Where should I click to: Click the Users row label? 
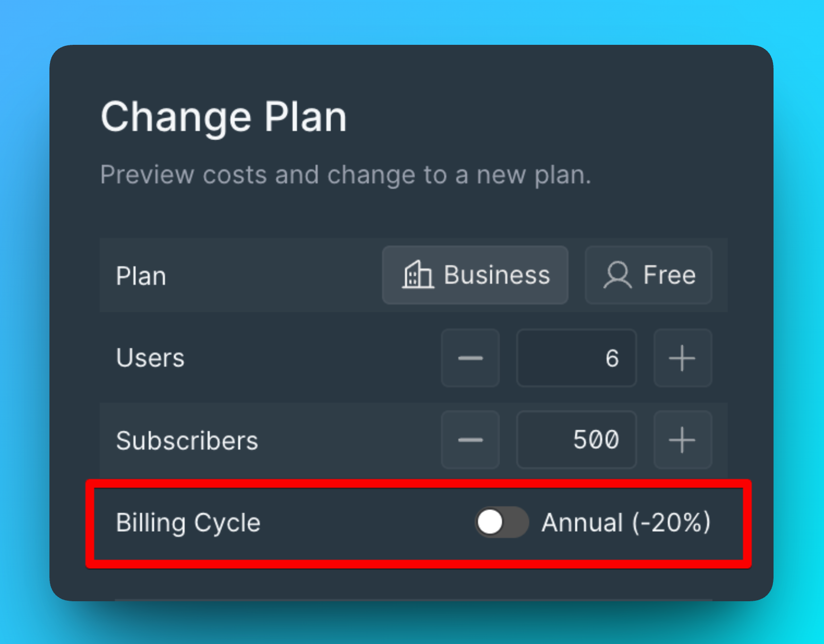150,358
